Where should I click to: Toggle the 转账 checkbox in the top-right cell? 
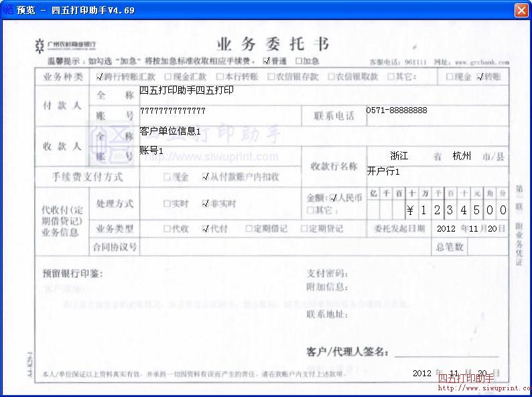(480, 77)
